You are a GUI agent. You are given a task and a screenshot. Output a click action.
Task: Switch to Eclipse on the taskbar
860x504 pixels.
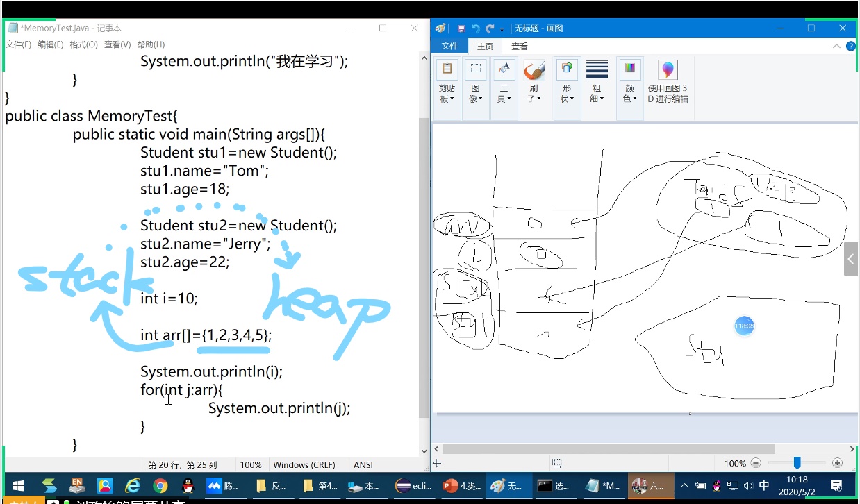click(x=414, y=486)
